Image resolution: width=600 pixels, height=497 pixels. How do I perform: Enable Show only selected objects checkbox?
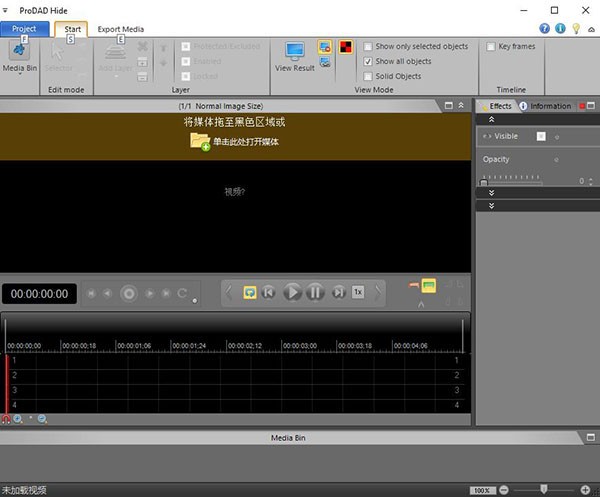click(x=369, y=46)
